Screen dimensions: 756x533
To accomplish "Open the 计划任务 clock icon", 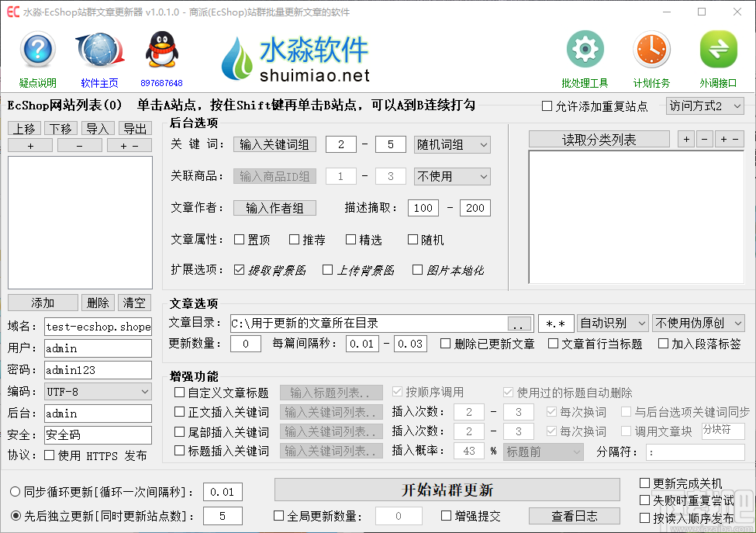I will coord(651,48).
